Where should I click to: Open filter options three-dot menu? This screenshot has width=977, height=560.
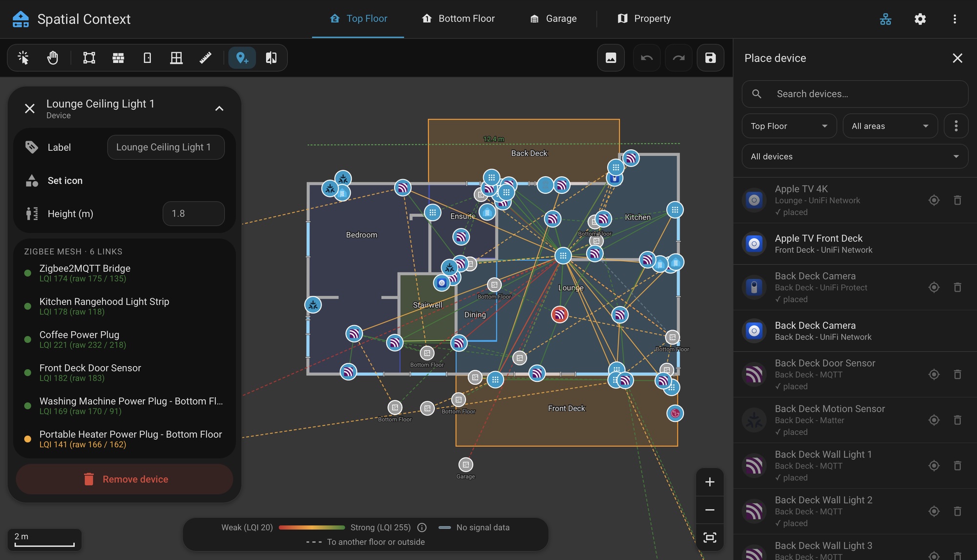click(x=956, y=126)
